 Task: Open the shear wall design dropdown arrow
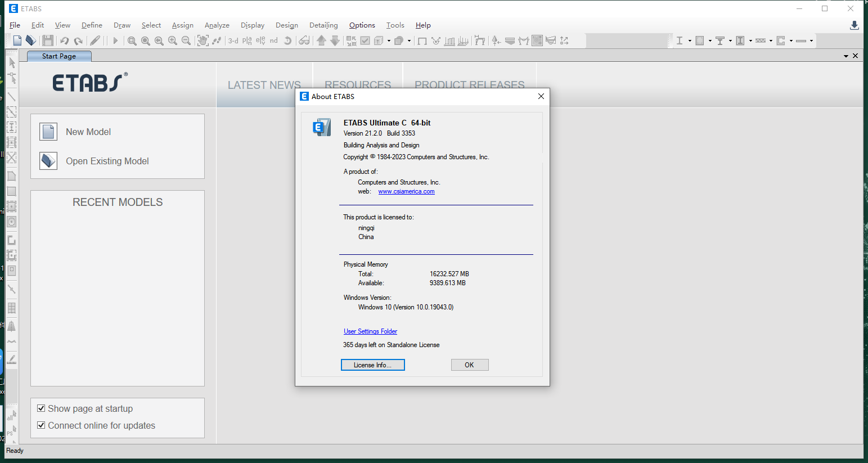coord(791,41)
